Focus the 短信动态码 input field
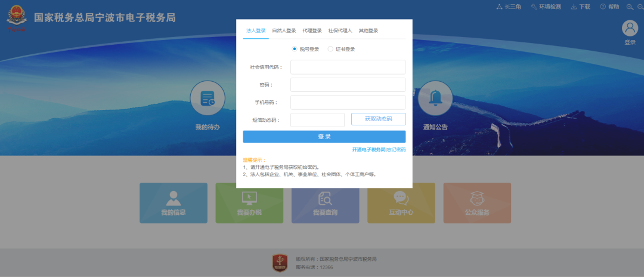 click(317, 120)
